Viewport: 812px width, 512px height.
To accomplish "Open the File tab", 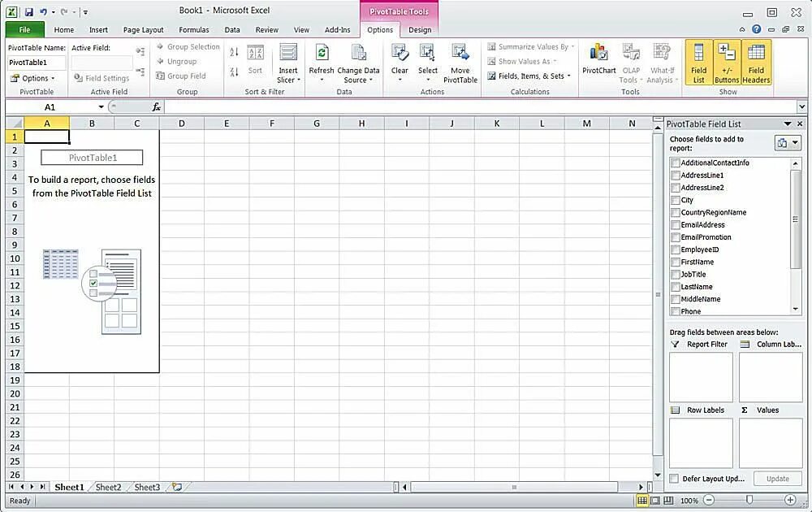I will [x=25, y=30].
